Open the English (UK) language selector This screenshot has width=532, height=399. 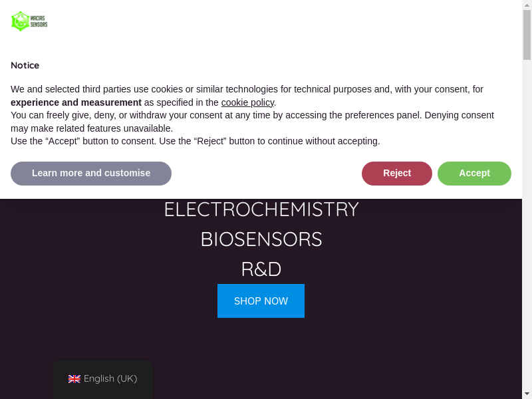tap(103, 379)
